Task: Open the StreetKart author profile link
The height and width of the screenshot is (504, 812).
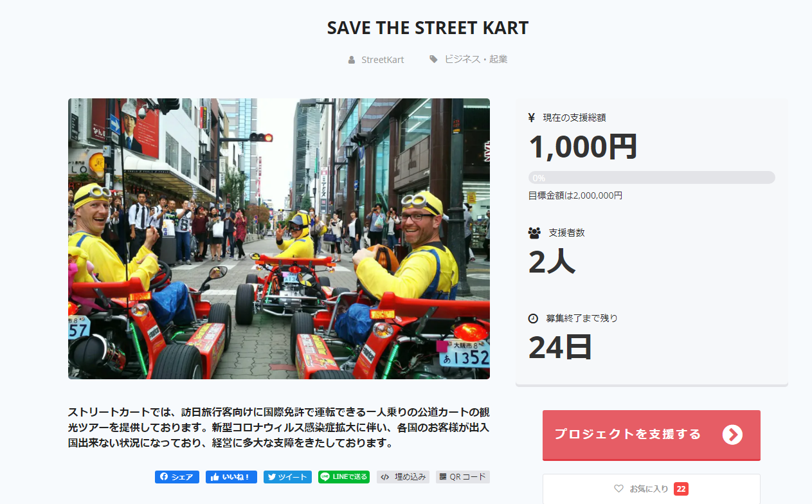Action: click(x=383, y=60)
